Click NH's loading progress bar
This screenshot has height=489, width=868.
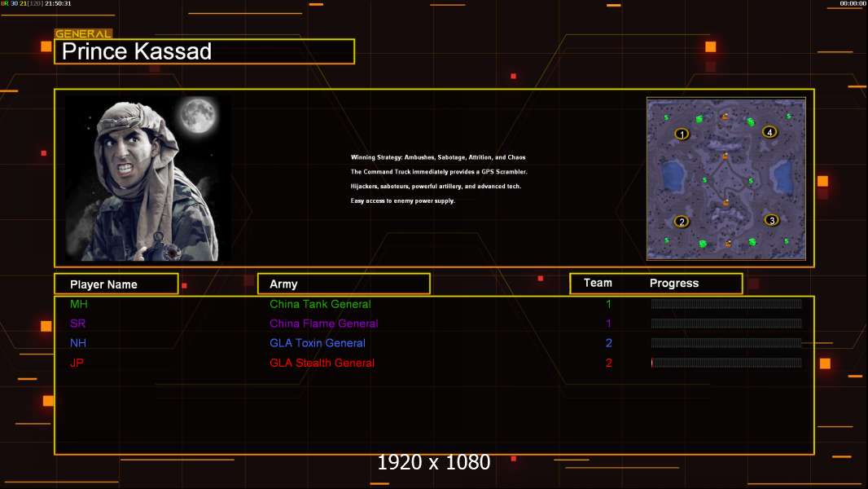tap(726, 343)
